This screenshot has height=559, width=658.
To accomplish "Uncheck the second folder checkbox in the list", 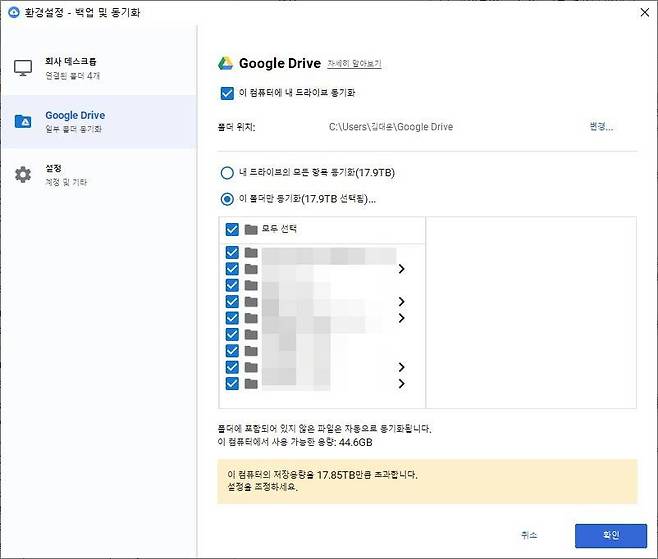I will point(232,269).
